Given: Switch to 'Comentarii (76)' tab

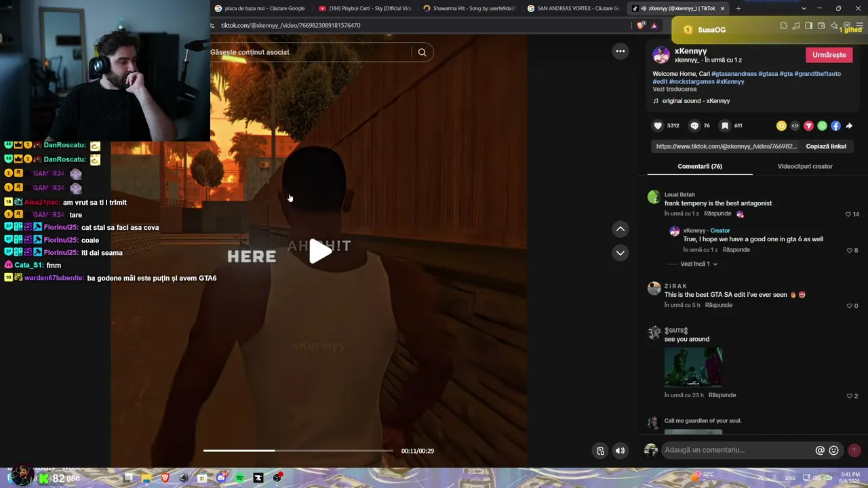Looking at the screenshot, I should coord(700,166).
